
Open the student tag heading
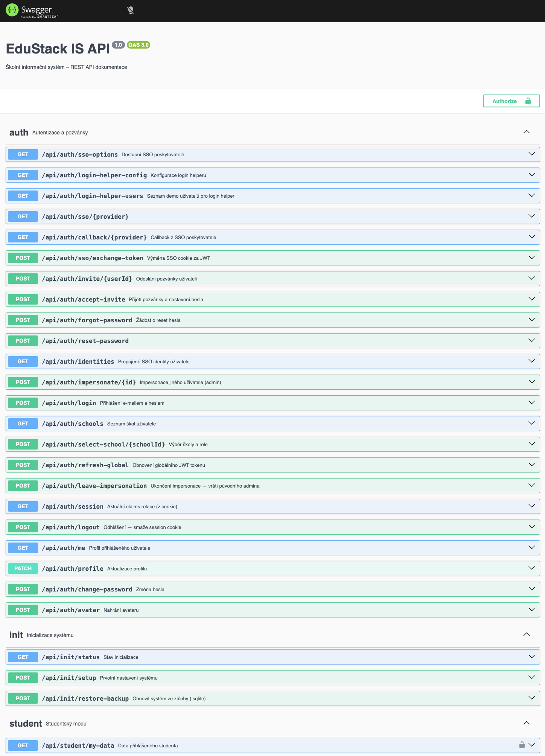coord(26,724)
